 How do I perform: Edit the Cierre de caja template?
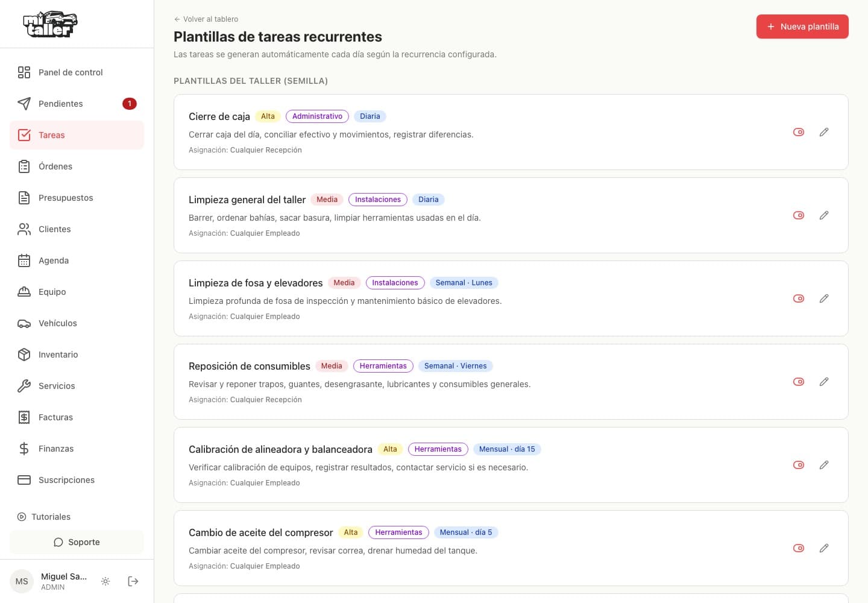pyautogui.click(x=824, y=132)
